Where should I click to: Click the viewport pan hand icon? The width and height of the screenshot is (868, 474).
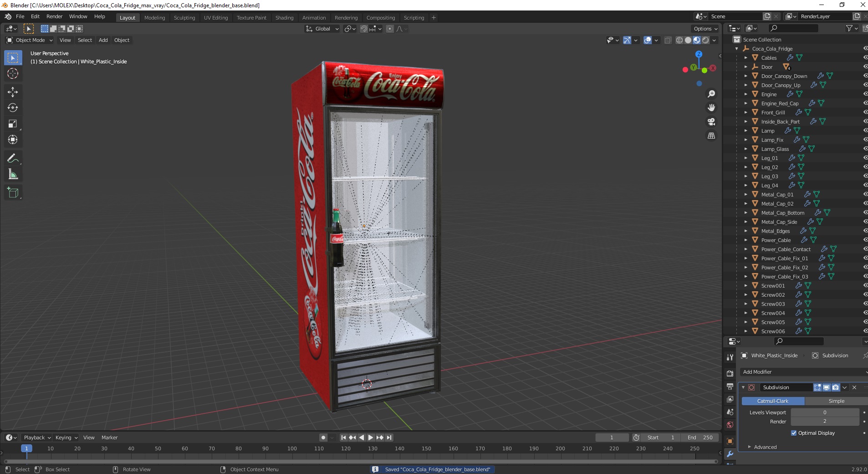[711, 108]
